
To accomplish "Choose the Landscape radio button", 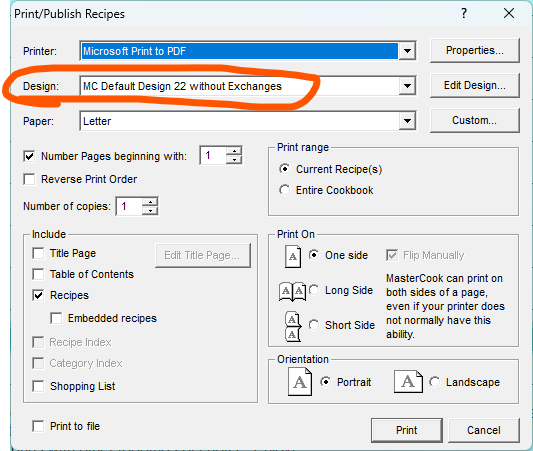I will point(434,382).
